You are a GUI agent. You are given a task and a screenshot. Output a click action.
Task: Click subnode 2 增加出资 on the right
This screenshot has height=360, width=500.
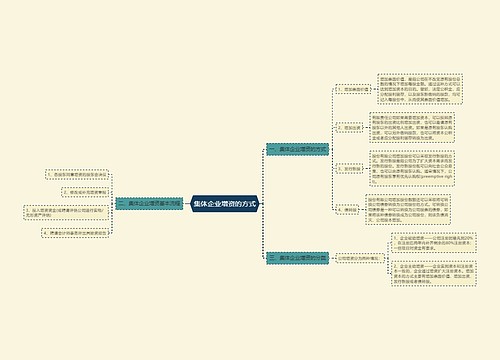click(349, 128)
